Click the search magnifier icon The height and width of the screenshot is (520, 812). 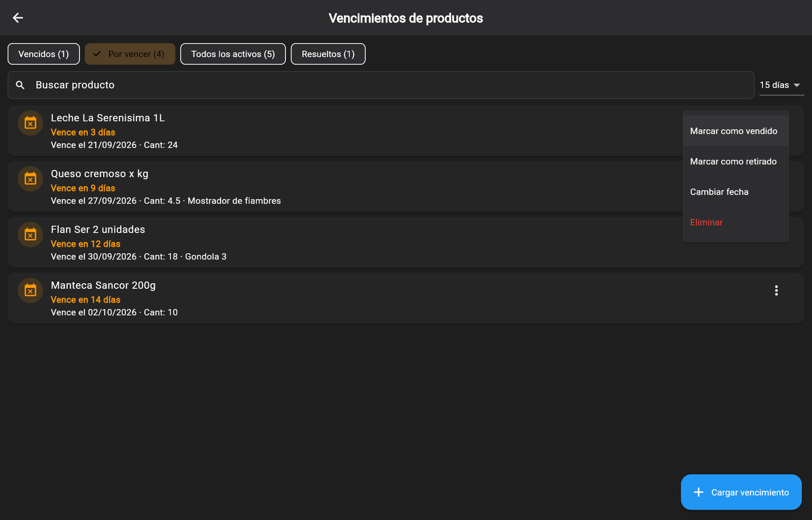tap(20, 85)
